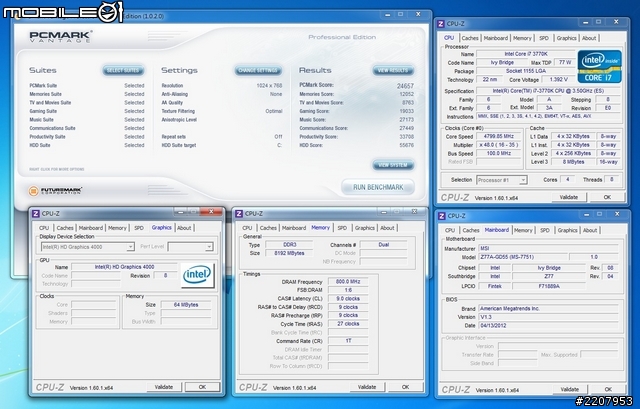The image size is (640, 409).
Task: Click the View System button
Action: [393, 165]
